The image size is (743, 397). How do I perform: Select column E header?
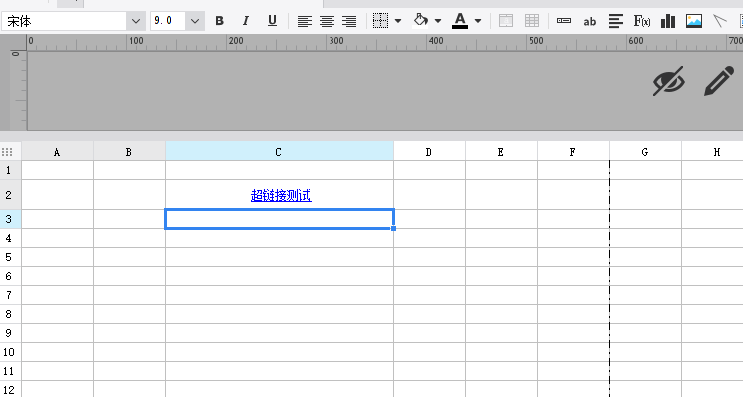point(501,152)
